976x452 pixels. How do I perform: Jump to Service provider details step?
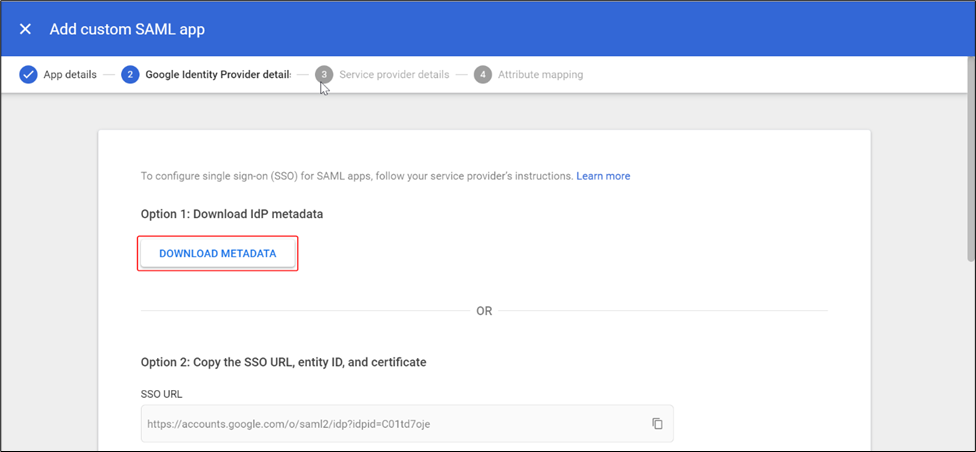click(393, 75)
